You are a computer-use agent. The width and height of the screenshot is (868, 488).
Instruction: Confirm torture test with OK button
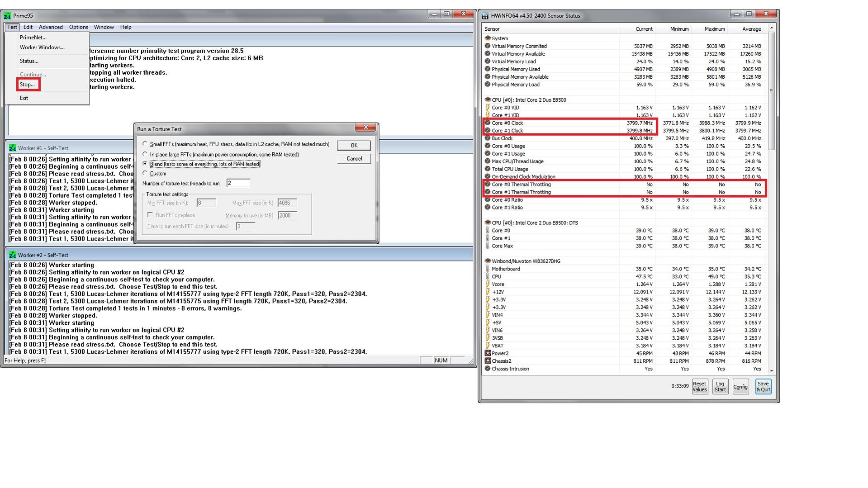(x=354, y=145)
